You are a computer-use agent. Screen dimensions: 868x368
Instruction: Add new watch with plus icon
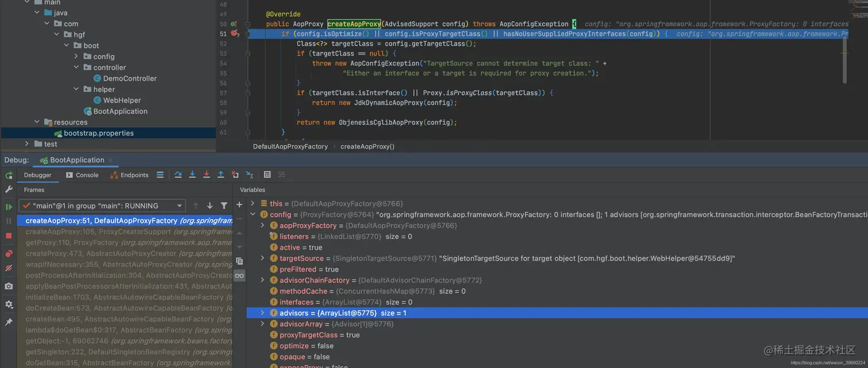point(239,204)
